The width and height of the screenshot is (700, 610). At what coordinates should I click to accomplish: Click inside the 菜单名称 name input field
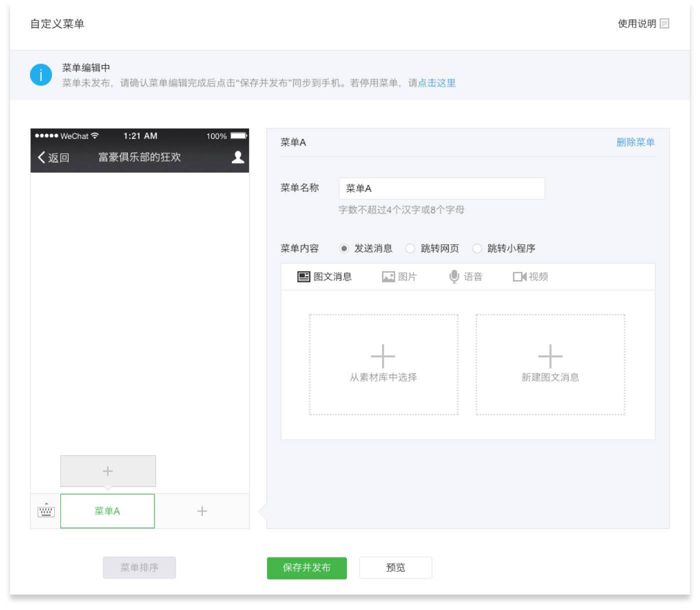[442, 188]
